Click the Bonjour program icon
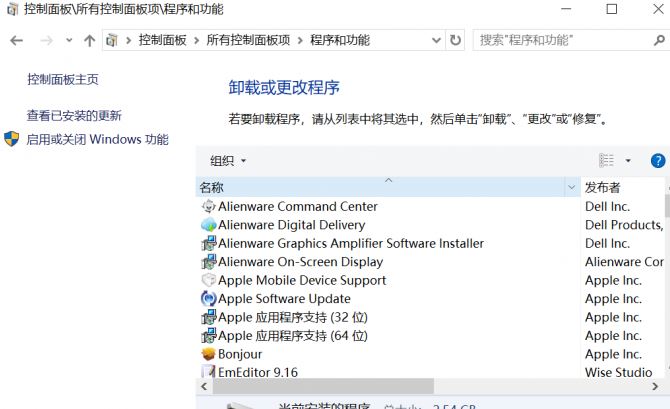This screenshot has height=409, width=670. pyautogui.click(x=208, y=354)
